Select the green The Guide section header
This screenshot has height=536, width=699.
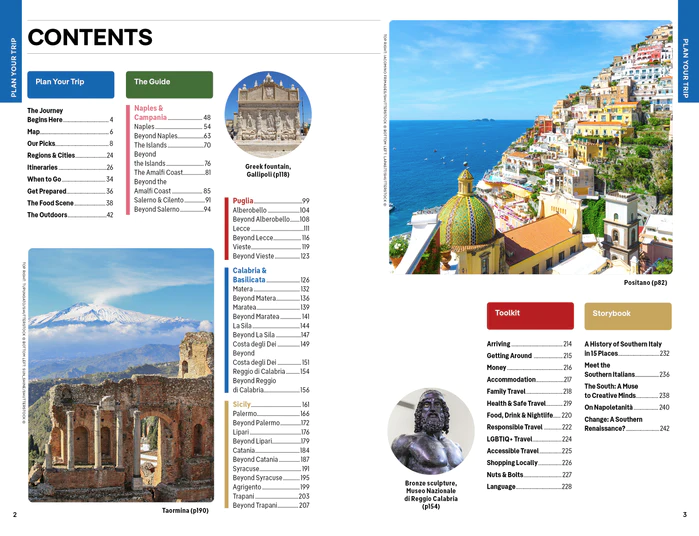(168, 82)
